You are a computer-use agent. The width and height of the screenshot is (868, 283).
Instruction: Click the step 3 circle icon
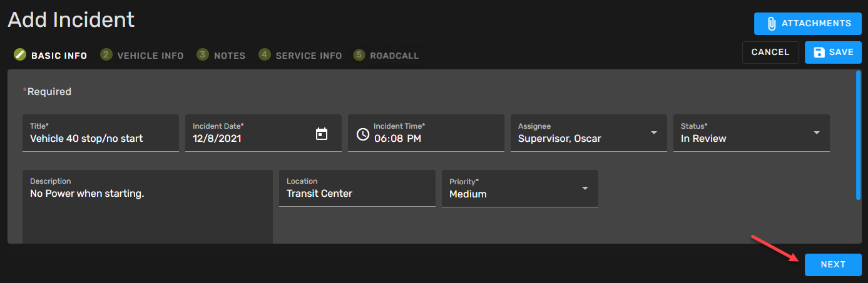[202, 55]
